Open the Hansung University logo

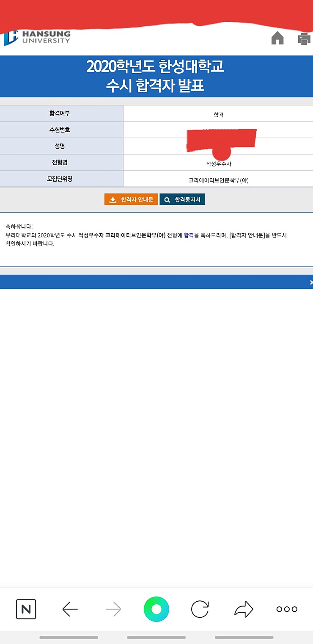click(37, 37)
